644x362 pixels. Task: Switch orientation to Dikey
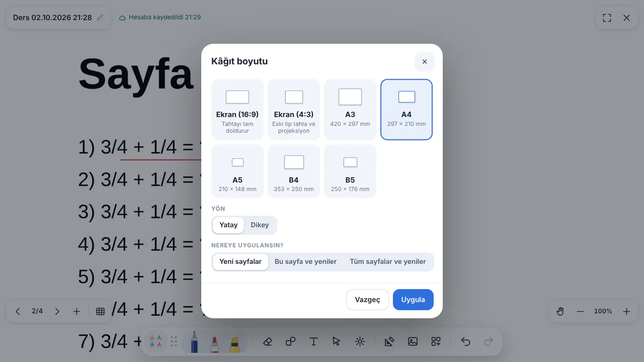coord(260,225)
